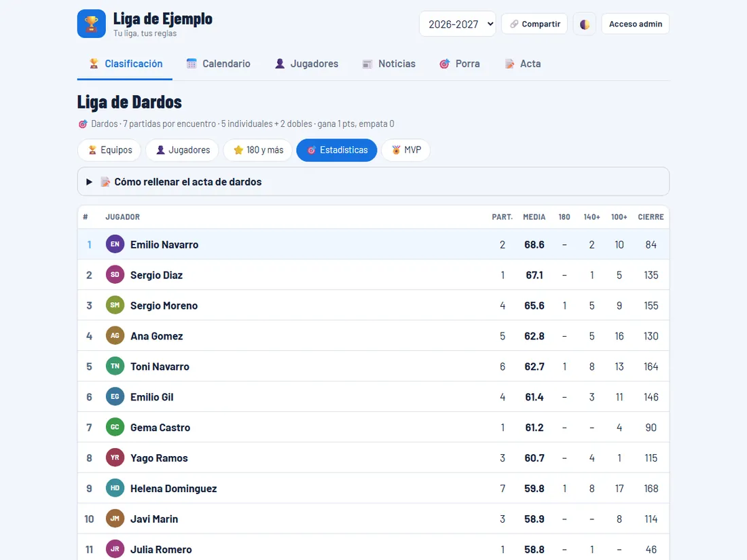Click the 100+ column header

[x=619, y=217]
